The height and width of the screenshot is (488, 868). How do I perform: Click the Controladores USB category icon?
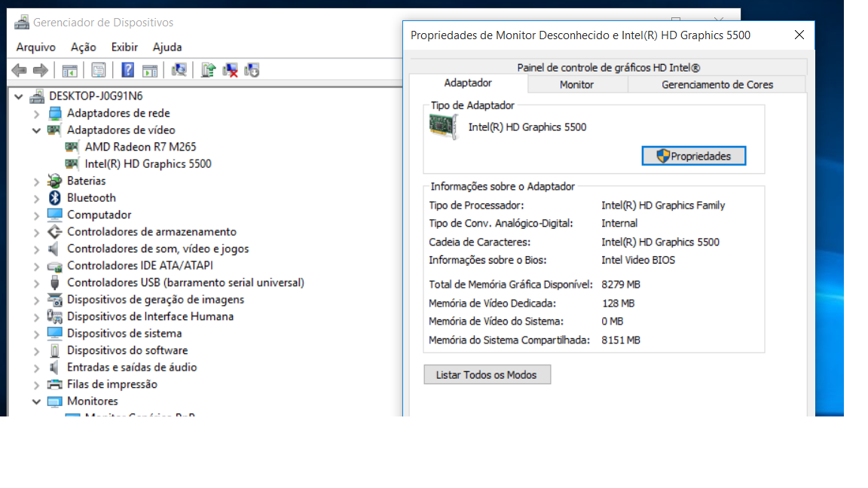click(54, 282)
